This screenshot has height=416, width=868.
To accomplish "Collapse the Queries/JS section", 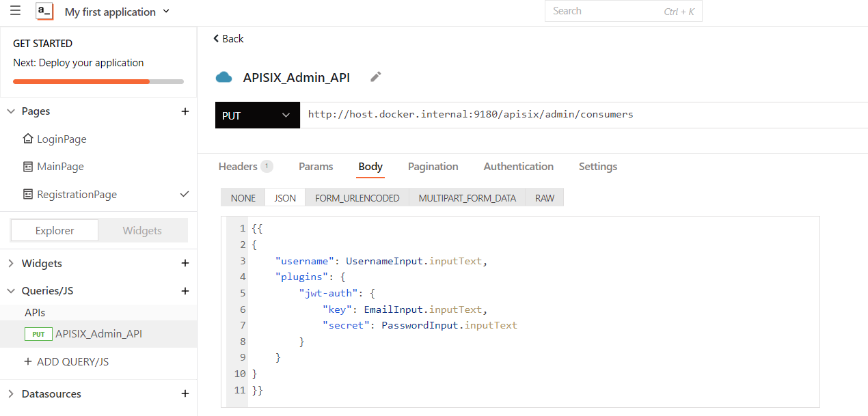I will coord(11,290).
